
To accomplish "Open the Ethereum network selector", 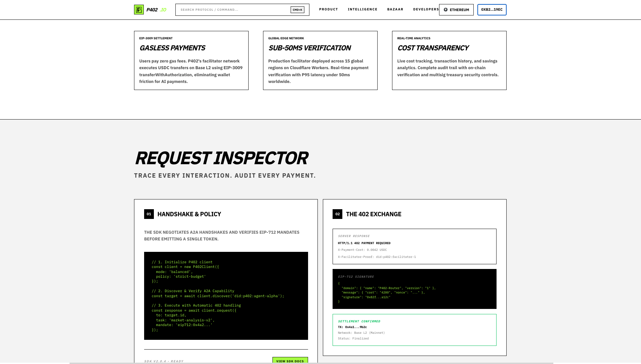I will click(x=456, y=10).
